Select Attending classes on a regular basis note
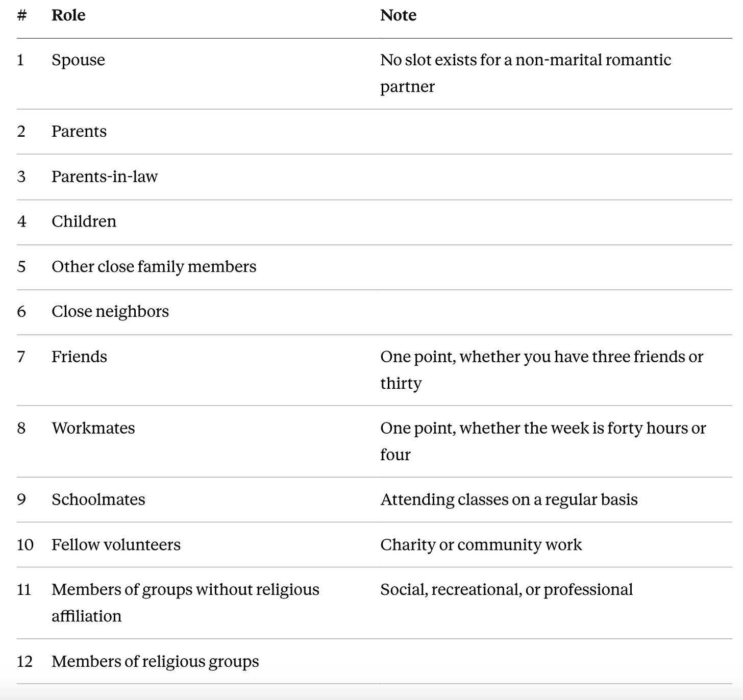The image size is (743, 700). [509, 499]
